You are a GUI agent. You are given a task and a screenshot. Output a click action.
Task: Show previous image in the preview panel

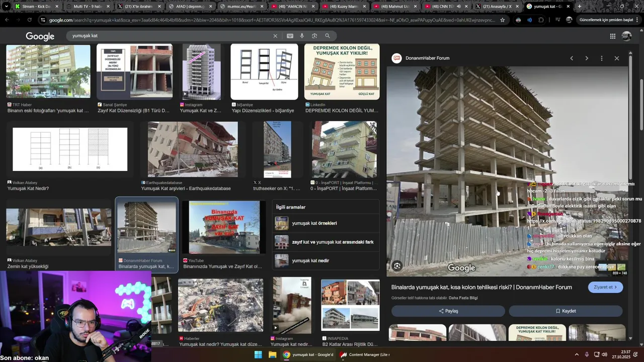coord(572,58)
